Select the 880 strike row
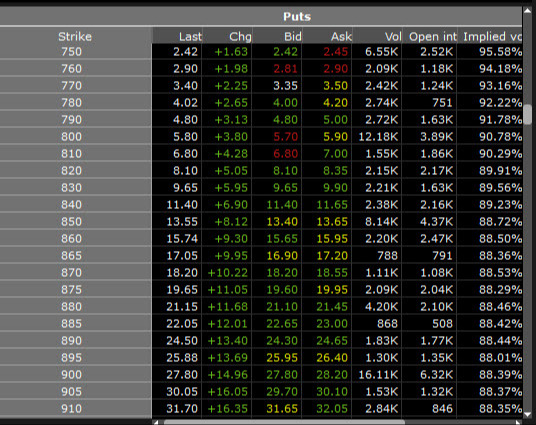This screenshot has width=536, height=425. pos(261,307)
